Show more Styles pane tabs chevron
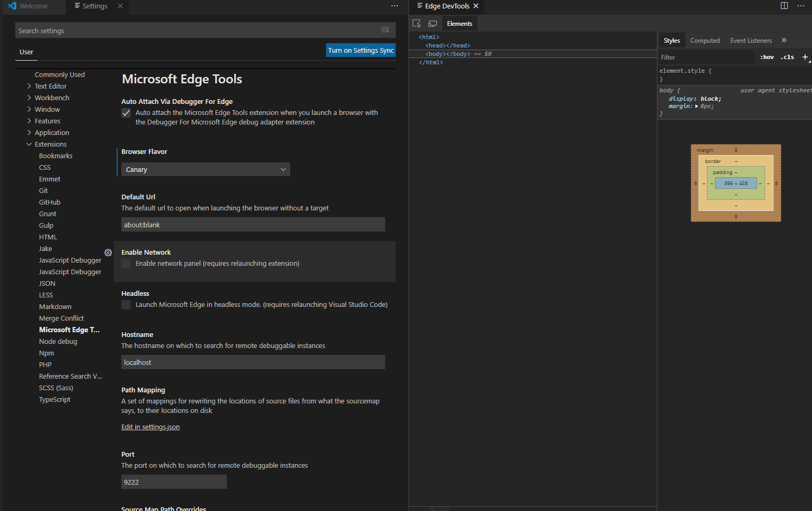Image resolution: width=812 pixels, height=511 pixels. [784, 41]
